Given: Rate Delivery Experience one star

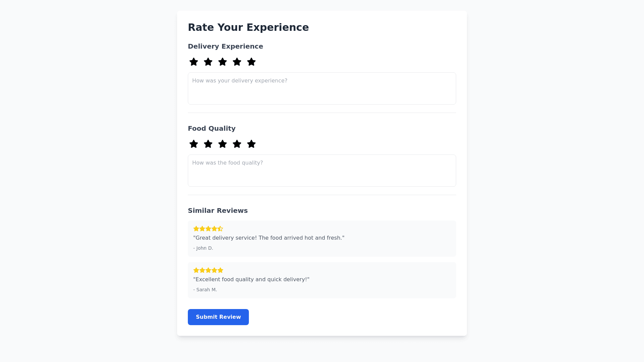Looking at the screenshot, I should coord(194,62).
